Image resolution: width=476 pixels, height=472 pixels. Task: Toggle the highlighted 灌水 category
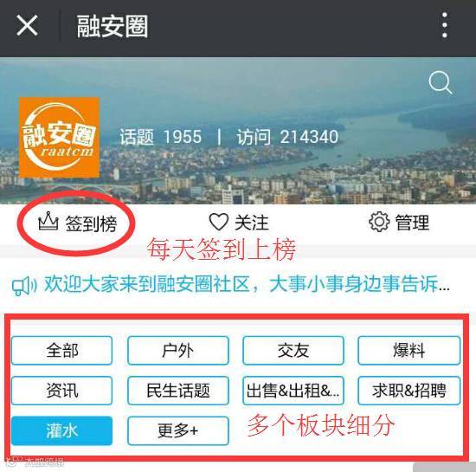coord(62,430)
